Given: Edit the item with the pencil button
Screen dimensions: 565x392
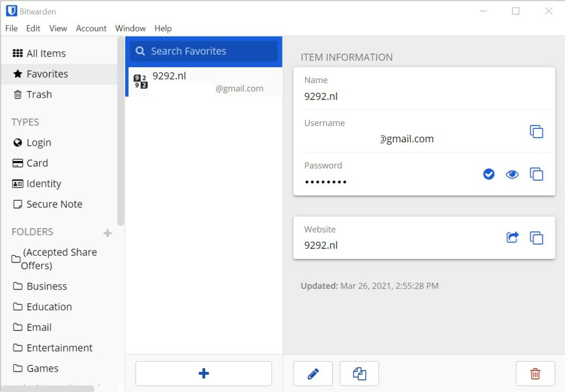Looking at the screenshot, I should click(313, 373).
